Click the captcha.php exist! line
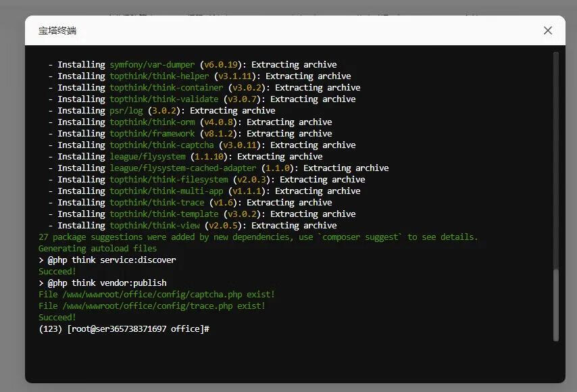The width and height of the screenshot is (577, 392). [x=156, y=294]
